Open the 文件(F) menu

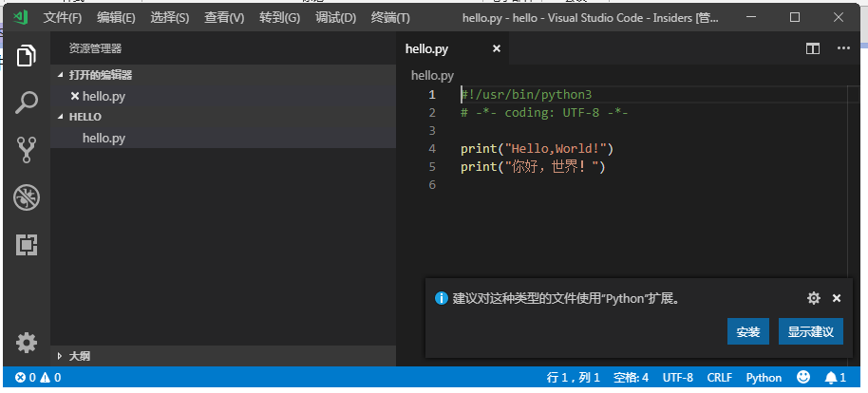pos(63,18)
